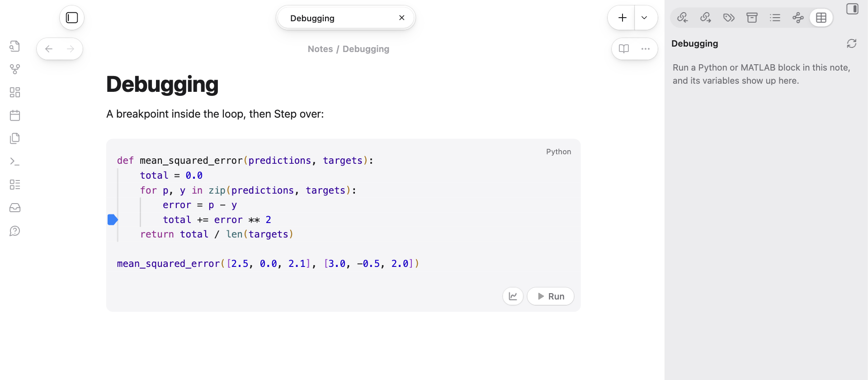Open the tab list dropdown chevron
This screenshot has height=380, width=868.
point(644,18)
